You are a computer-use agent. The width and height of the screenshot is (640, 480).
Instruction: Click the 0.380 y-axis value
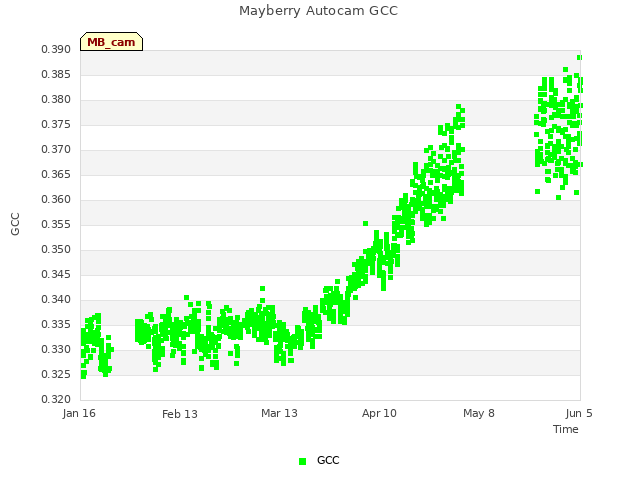[x=56, y=100]
